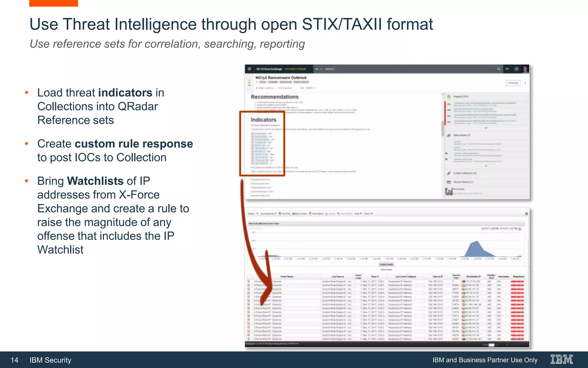Open the user profile avatar in X-Force header
The image size is (588, 368).
525,69
